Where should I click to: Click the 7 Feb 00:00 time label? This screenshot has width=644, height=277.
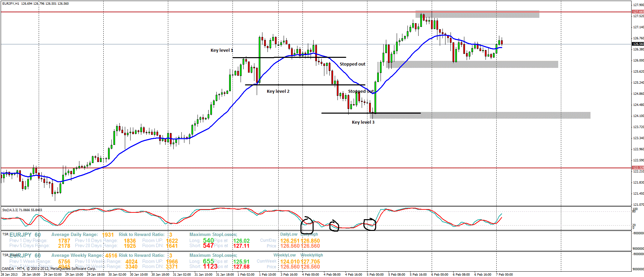(x=504, y=275)
